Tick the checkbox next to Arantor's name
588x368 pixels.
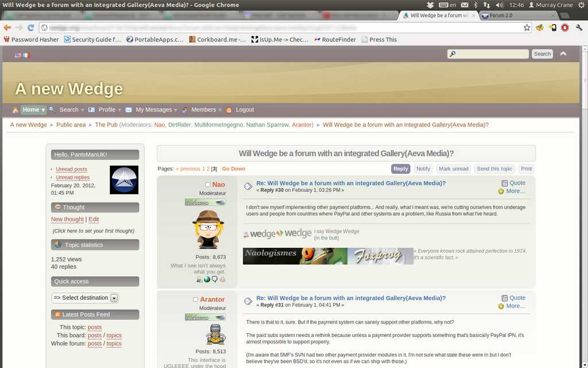click(196, 300)
